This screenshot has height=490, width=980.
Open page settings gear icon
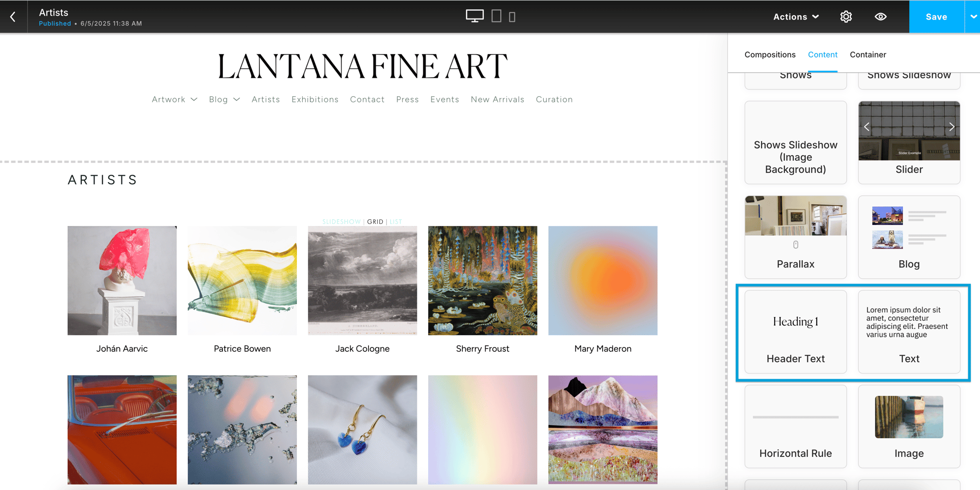coord(846,17)
